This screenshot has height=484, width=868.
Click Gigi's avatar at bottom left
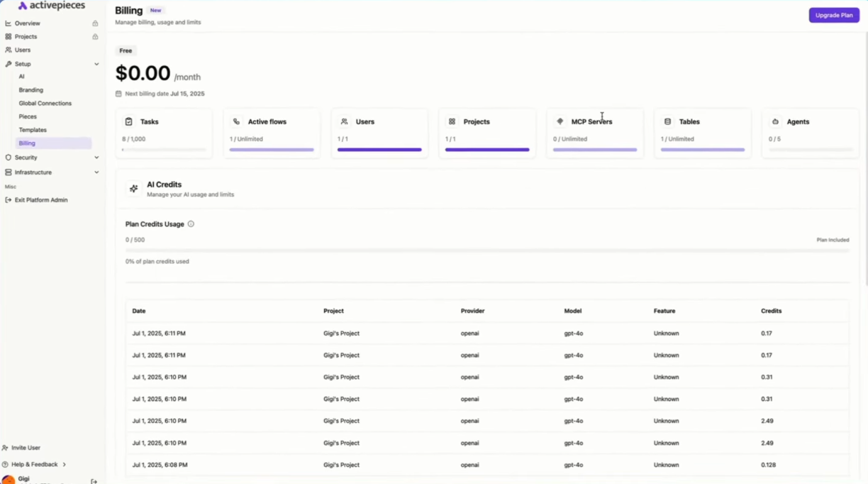tap(8, 480)
